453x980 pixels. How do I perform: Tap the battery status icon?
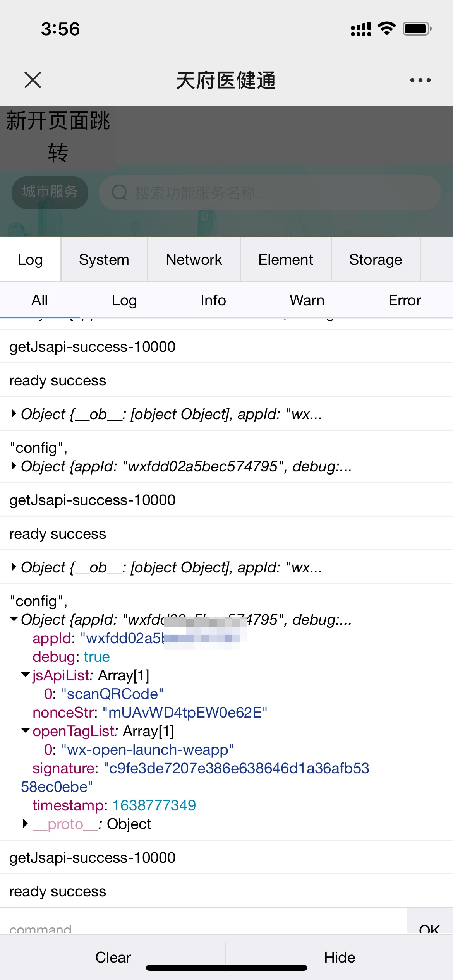click(417, 29)
